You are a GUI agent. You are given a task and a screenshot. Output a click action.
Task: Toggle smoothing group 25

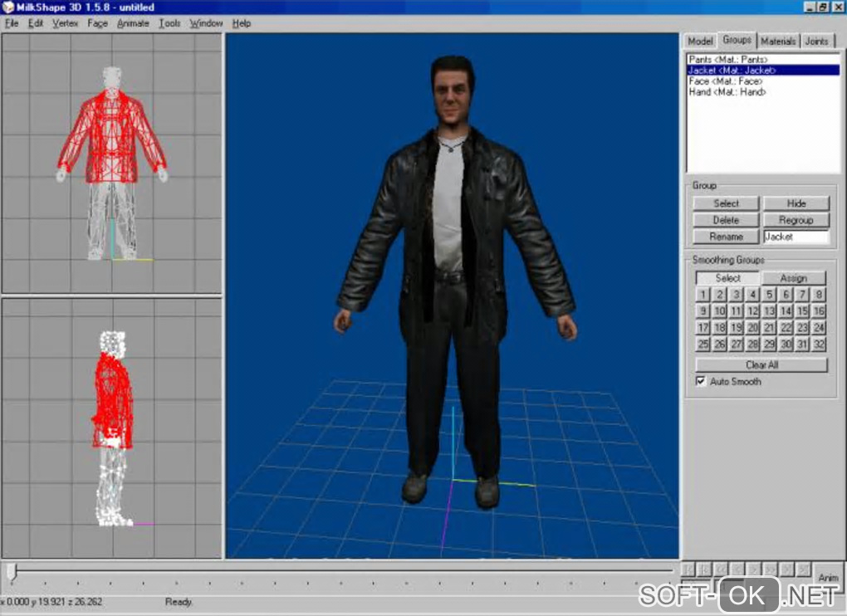[x=703, y=345]
